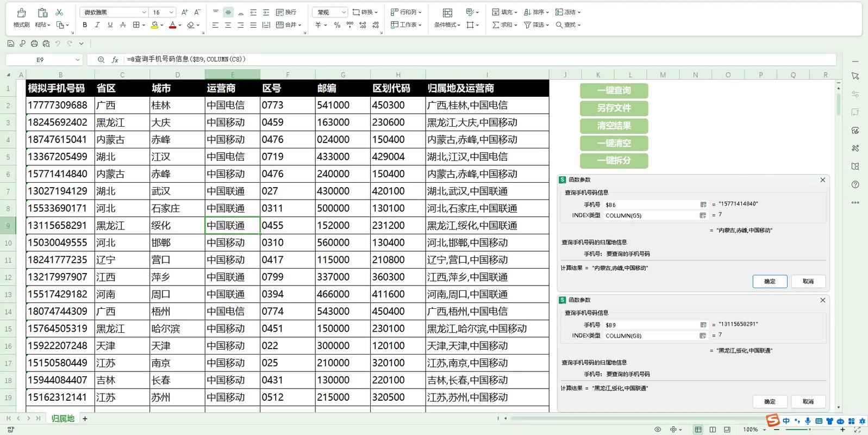Expand the quick access toolbar customize arrow

82,43
